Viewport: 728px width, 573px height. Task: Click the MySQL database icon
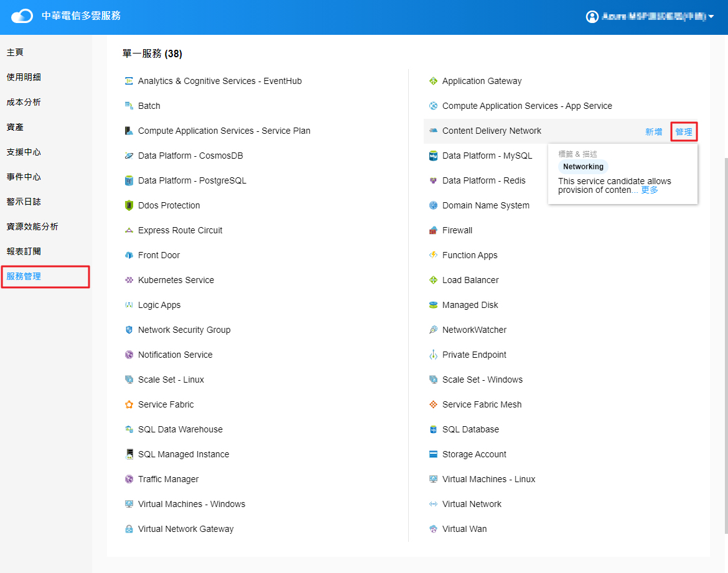[433, 156]
